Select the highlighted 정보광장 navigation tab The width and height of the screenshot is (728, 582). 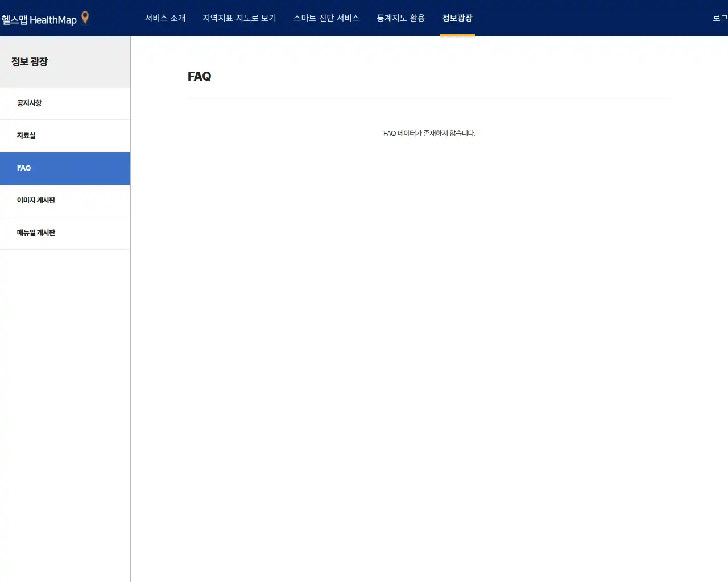click(457, 18)
